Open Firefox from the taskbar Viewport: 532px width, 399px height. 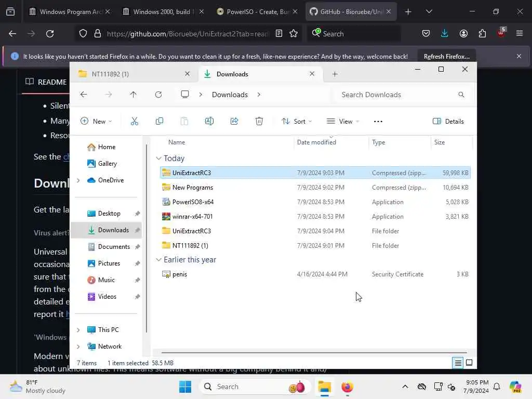coord(347,387)
